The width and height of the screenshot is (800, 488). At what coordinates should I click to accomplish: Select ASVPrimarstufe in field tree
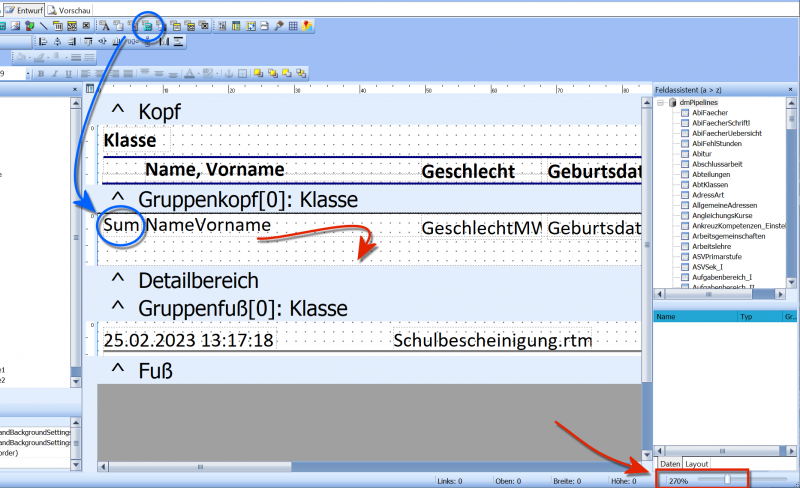pos(717,257)
